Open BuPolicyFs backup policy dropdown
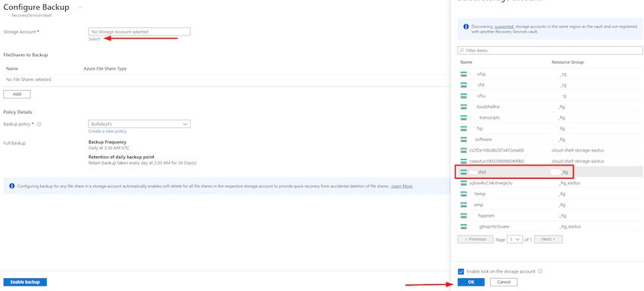 click(139, 124)
